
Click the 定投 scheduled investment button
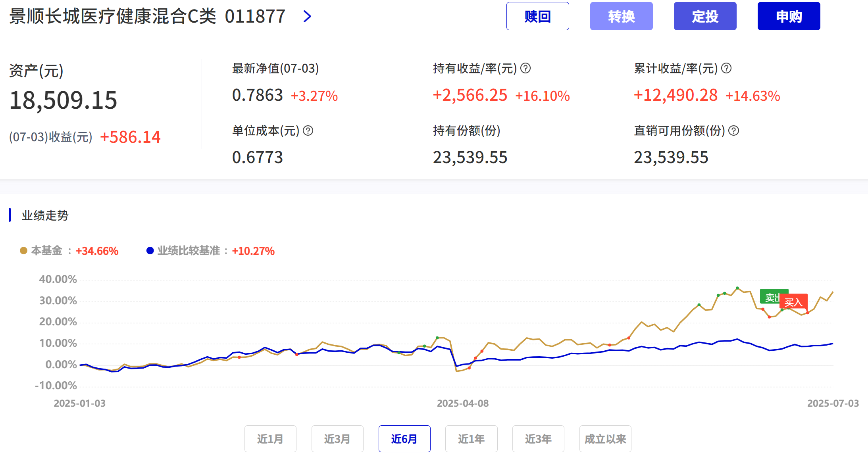point(705,16)
